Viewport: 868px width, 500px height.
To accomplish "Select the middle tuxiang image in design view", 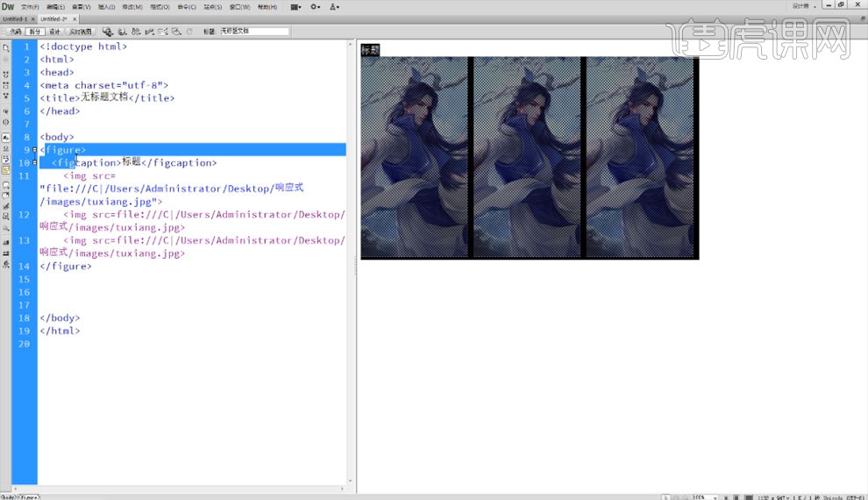I will (x=527, y=157).
